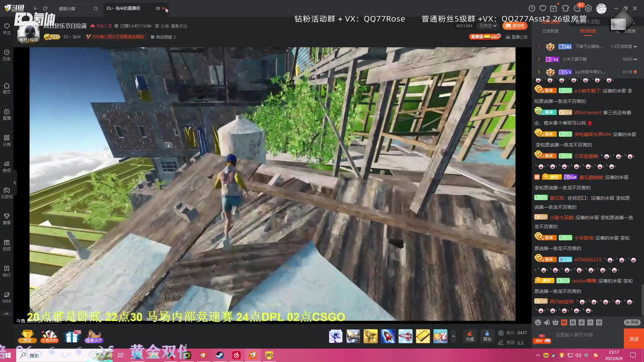Toggle the 粉 fan danmaku option
The height and width of the screenshot is (362, 644).
tap(564, 322)
